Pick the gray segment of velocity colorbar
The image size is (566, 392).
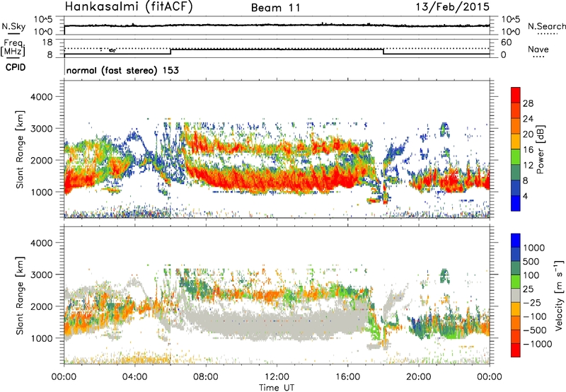click(x=516, y=296)
